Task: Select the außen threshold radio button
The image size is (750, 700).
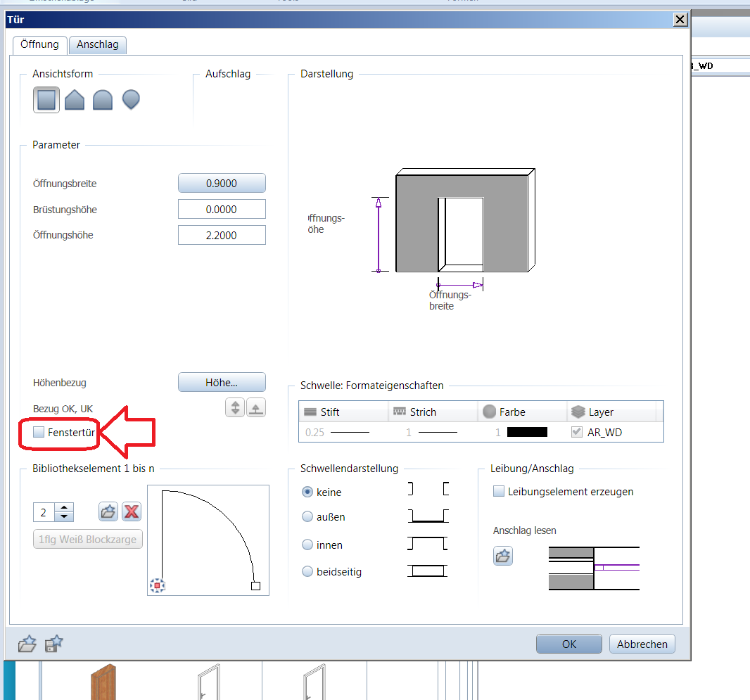Action: point(307,517)
